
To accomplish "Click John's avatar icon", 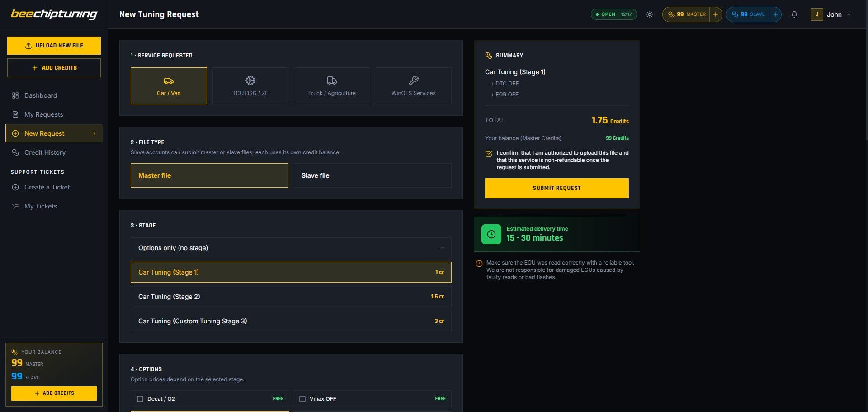I will coord(816,14).
